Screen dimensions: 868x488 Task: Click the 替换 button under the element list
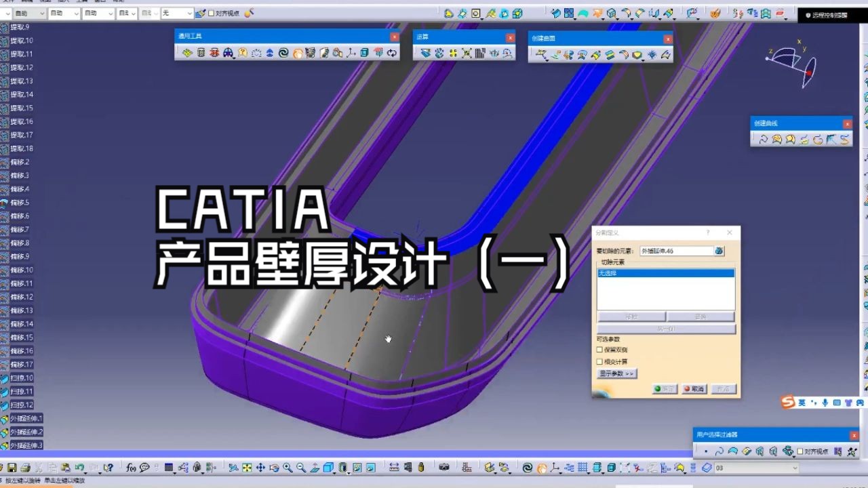click(701, 317)
